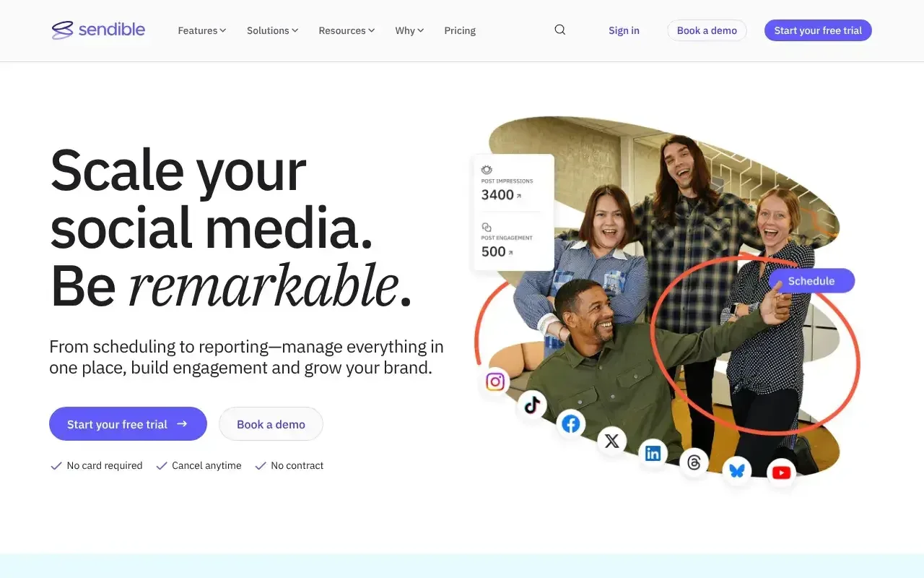Open the Solutions dropdown menu
This screenshot has width=924, height=578.
pyautogui.click(x=272, y=30)
